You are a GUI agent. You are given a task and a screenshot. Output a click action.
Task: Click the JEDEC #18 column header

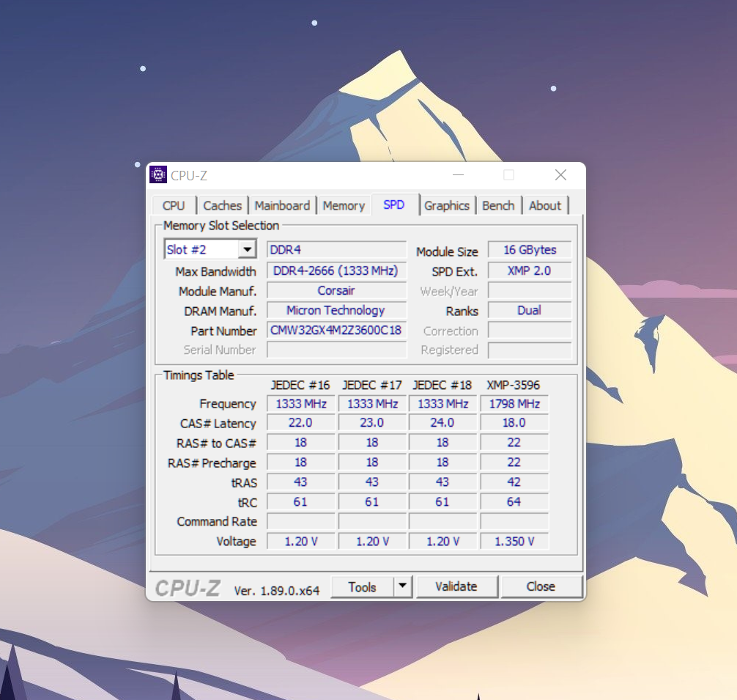click(x=442, y=385)
